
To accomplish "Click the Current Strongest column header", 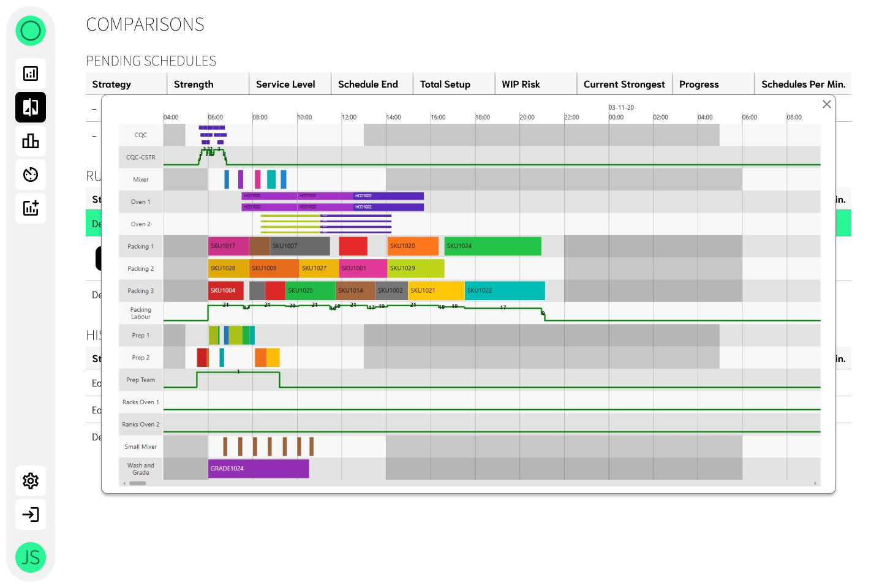I will click(x=624, y=85).
